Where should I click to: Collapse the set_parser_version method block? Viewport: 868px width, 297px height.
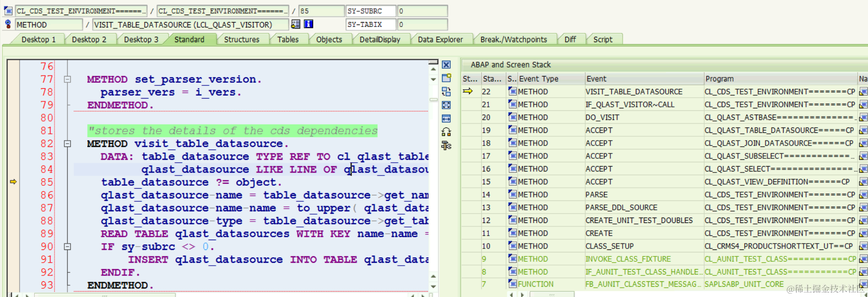(67, 79)
